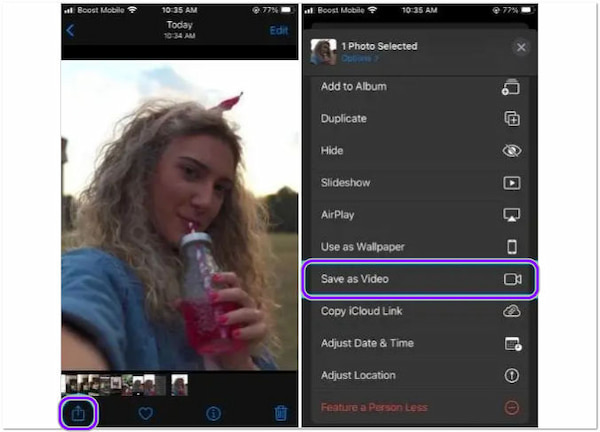Tap the Edit button above the photo
The height and width of the screenshot is (432, 600).
coord(279,31)
